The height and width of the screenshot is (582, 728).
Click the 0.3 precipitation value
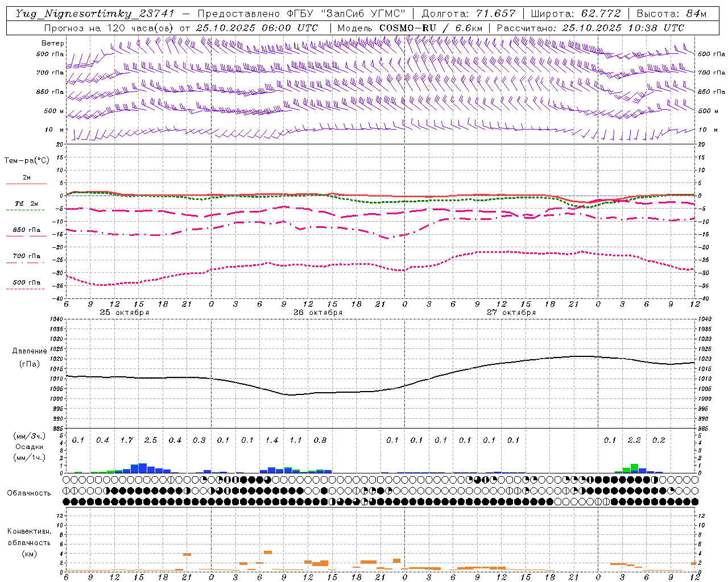point(199,440)
